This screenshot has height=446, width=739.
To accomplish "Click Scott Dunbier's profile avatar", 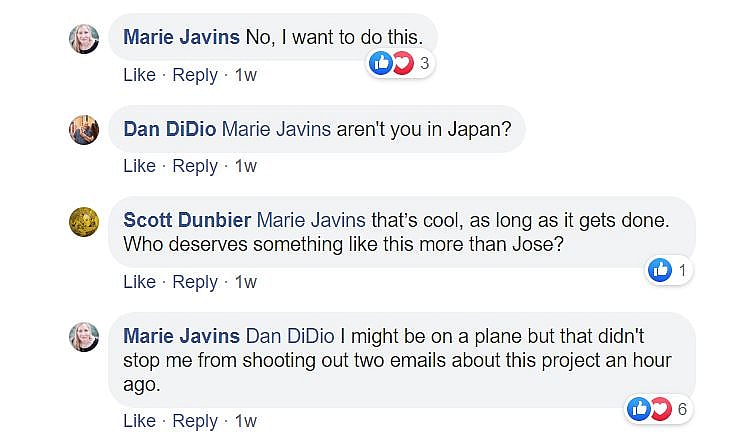I will pyautogui.click(x=83, y=222).
